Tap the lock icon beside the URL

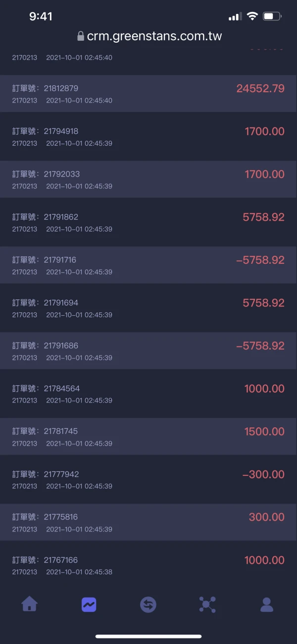[x=81, y=36]
